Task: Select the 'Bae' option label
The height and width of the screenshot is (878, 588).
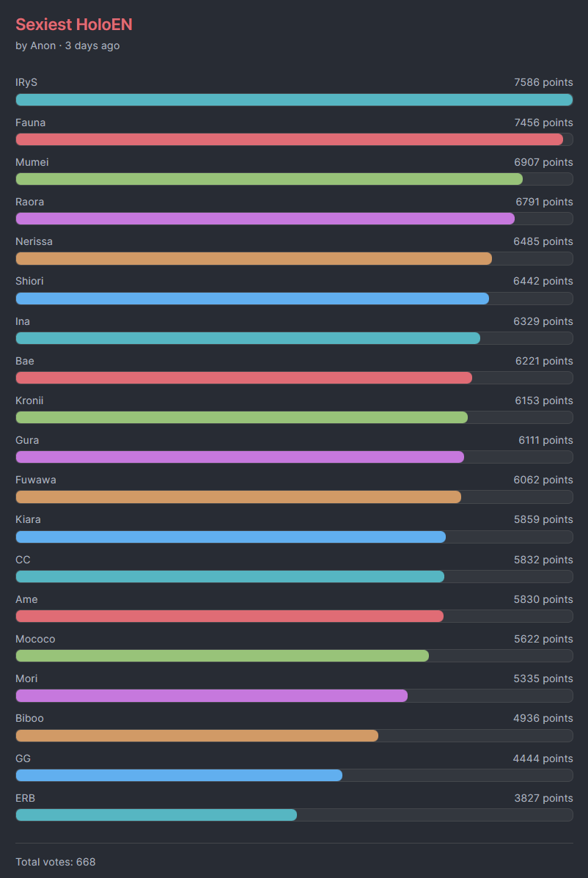Action: [x=25, y=361]
